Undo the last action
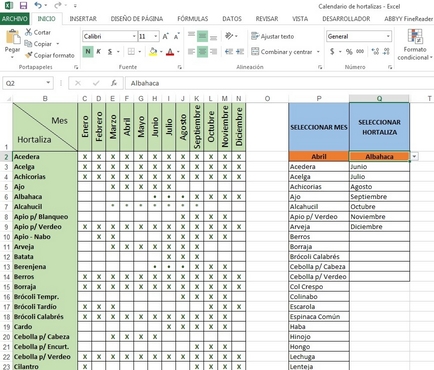Viewport: 434px width, 370px height. pos(38,6)
